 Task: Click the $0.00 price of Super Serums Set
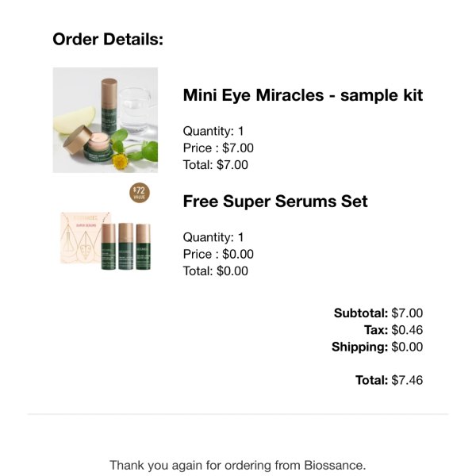[238, 254]
